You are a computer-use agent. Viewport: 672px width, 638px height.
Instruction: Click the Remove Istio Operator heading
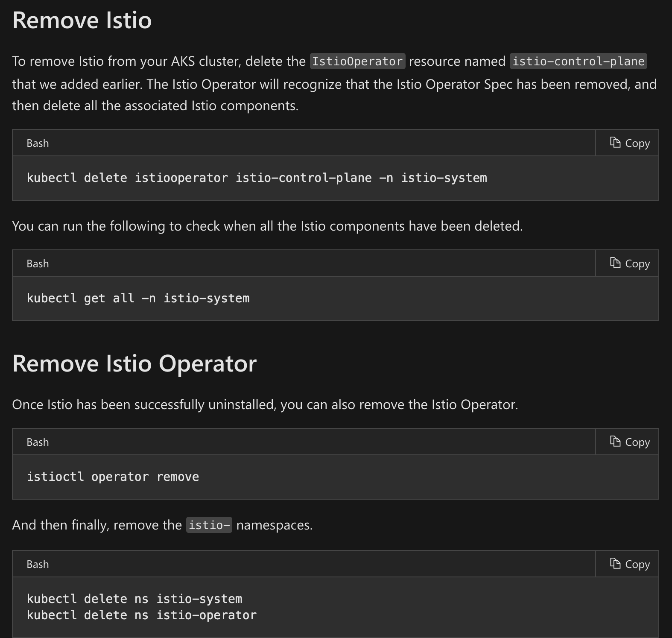coord(134,364)
